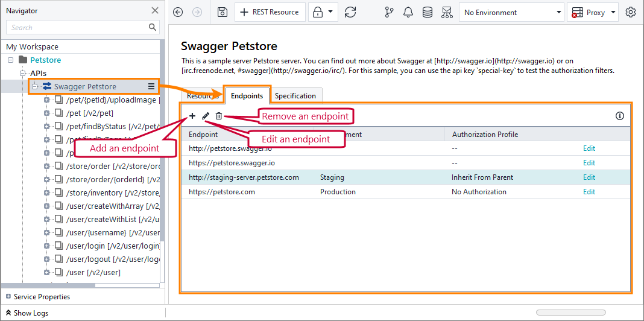Image resolution: width=644 pixels, height=321 pixels.
Task: Click the Navigator horizontal scrollbar
Action: click(x=48, y=285)
